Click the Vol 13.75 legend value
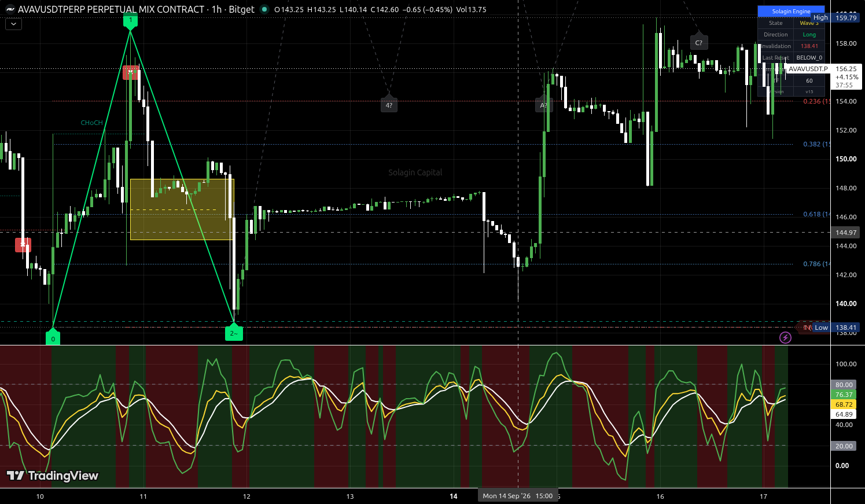The width and height of the screenshot is (865, 504). point(472,9)
